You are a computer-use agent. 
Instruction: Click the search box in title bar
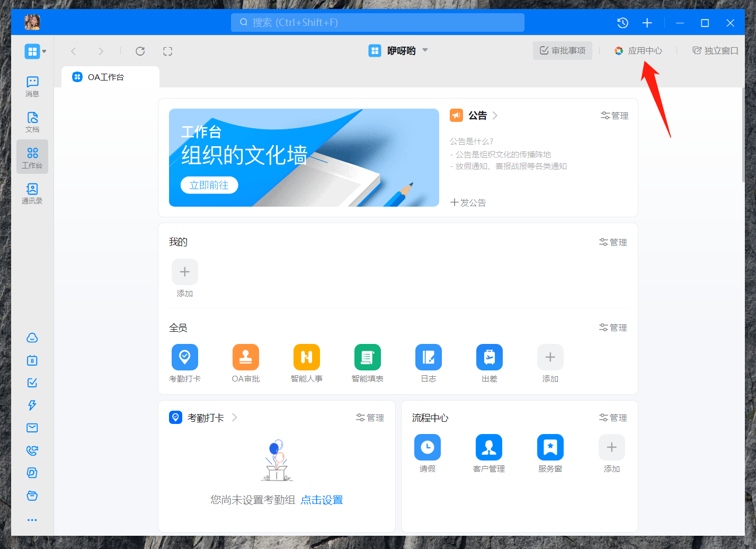pos(378,22)
